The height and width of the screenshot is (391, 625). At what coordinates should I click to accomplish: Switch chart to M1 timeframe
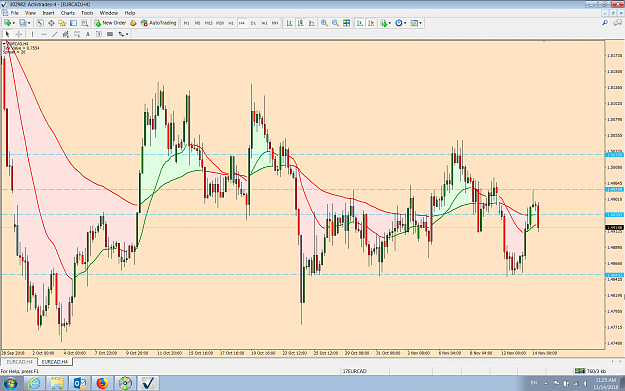[186, 23]
